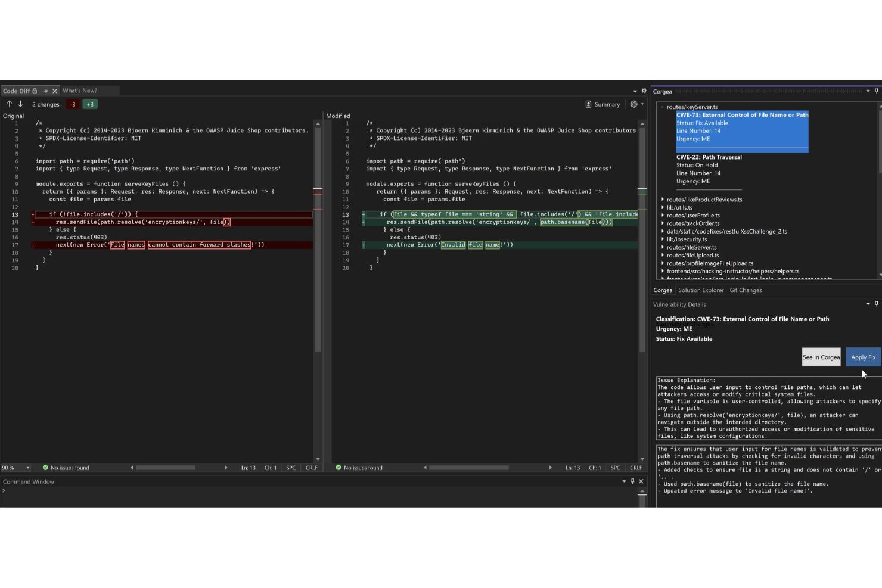This screenshot has width=882, height=588.
Task: Close the Code Diff tab
Action: pos(55,91)
